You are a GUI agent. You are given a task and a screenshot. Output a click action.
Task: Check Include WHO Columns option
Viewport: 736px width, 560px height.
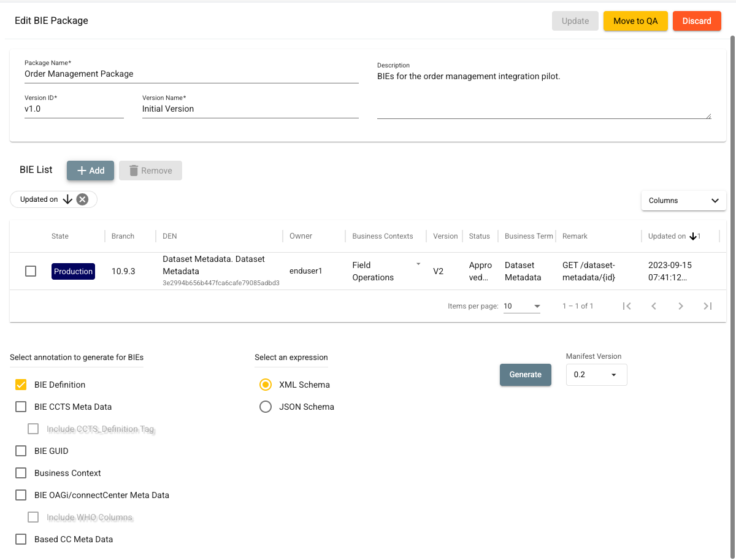point(33,517)
